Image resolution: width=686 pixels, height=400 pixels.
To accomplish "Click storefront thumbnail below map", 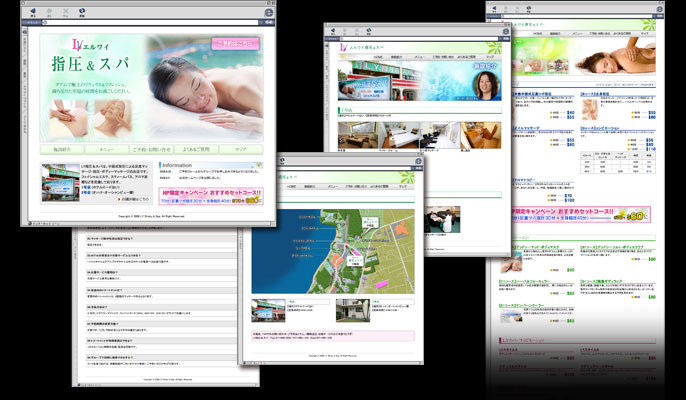I will (x=268, y=310).
